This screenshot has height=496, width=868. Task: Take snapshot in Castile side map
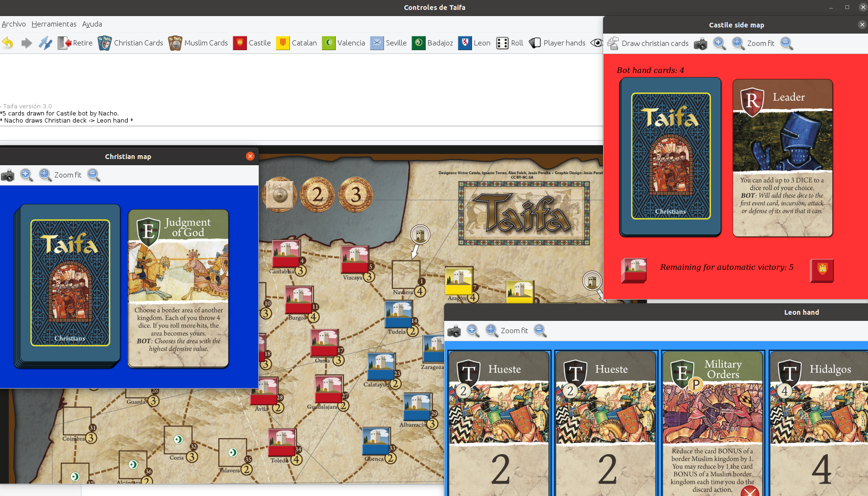pyautogui.click(x=701, y=44)
